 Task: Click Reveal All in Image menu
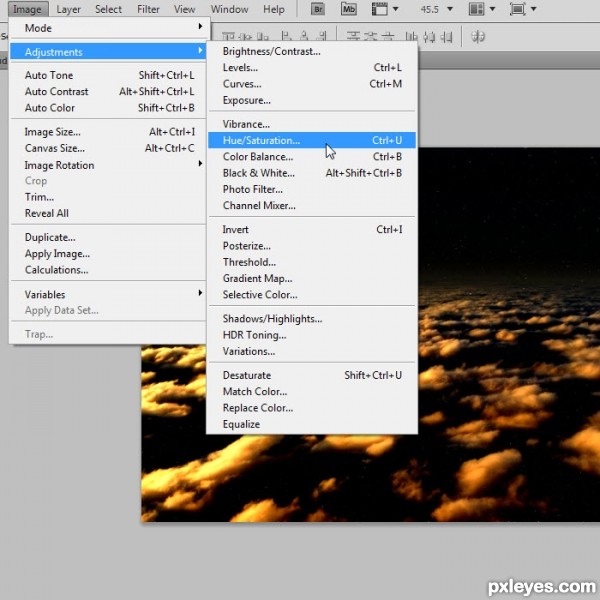(108, 213)
